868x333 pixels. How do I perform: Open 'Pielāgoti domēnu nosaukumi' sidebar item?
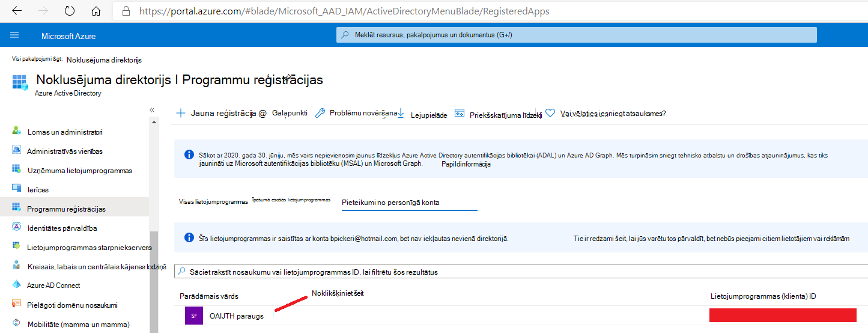(x=72, y=305)
